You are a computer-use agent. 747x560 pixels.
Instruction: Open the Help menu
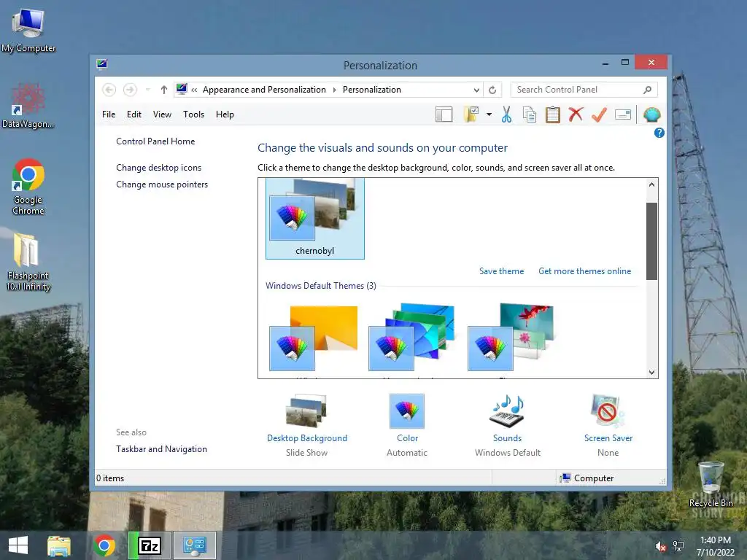click(x=225, y=114)
